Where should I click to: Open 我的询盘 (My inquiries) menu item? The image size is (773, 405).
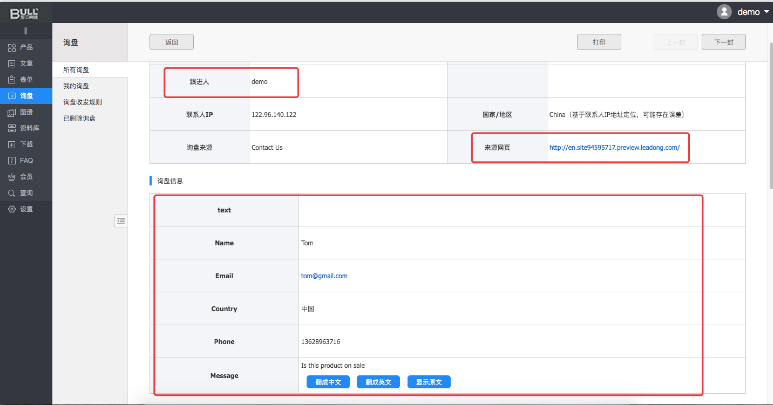[x=77, y=86]
